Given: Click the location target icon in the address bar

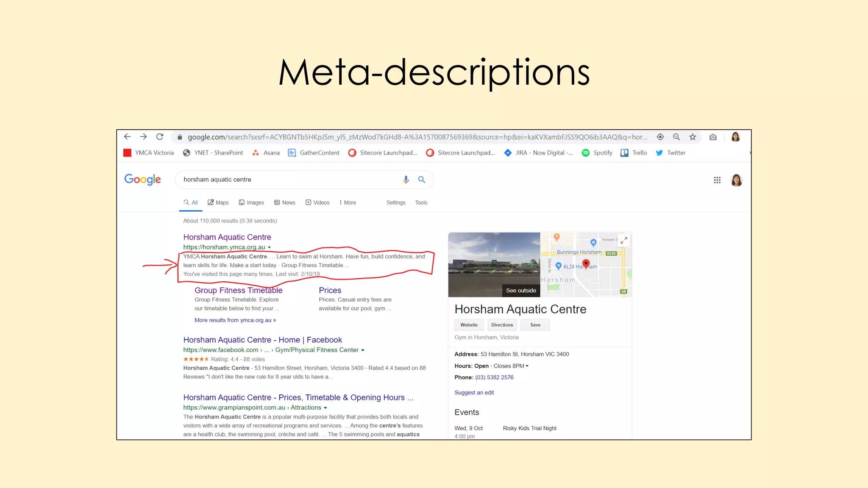Looking at the screenshot, I should [x=660, y=137].
